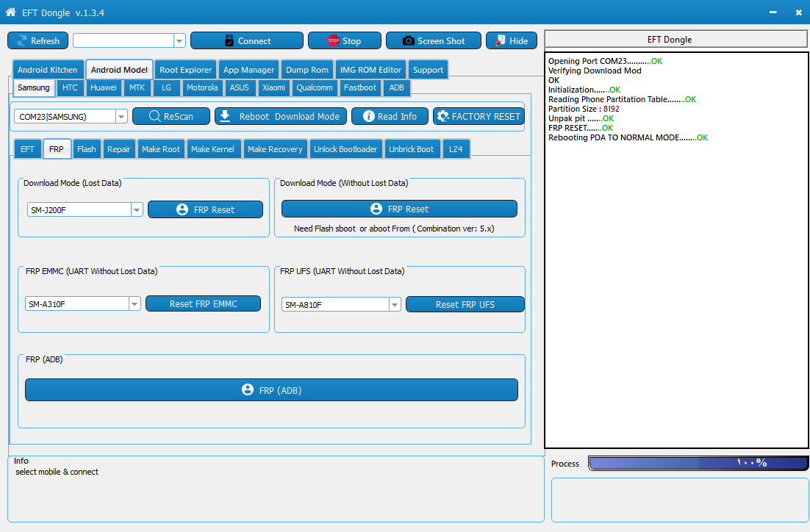Select the Fastboot tab
The height and width of the screenshot is (532, 810).
click(x=360, y=87)
